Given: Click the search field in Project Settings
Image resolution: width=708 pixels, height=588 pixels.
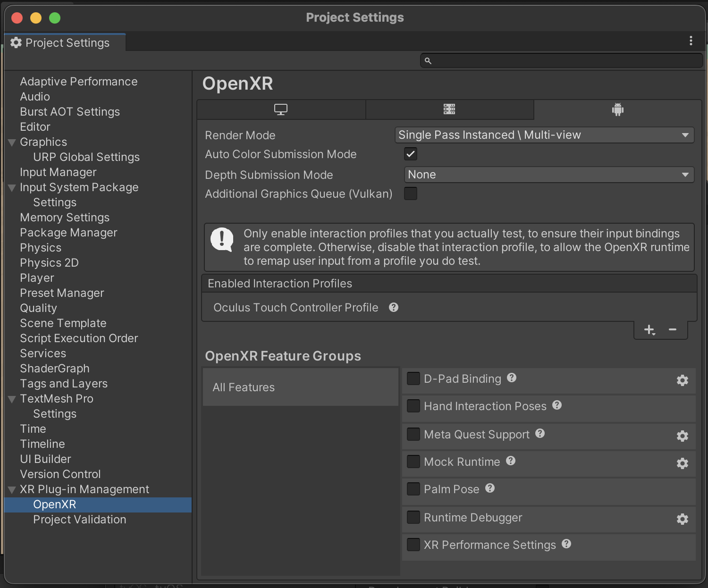Looking at the screenshot, I should click(x=561, y=60).
